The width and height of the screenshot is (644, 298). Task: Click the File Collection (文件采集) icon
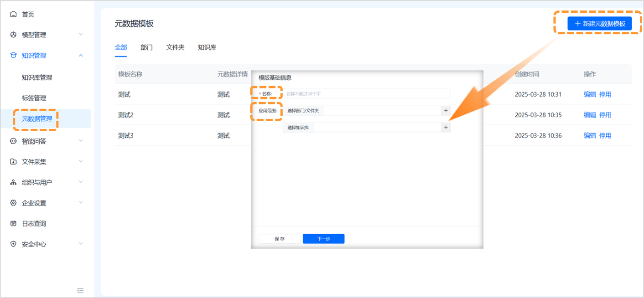(x=13, y=162)
